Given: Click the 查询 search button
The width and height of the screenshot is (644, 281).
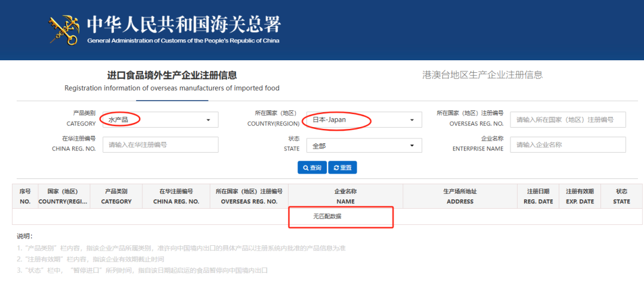Looking at the screenshot, I should pyautogui.click(x=312, y=168).
